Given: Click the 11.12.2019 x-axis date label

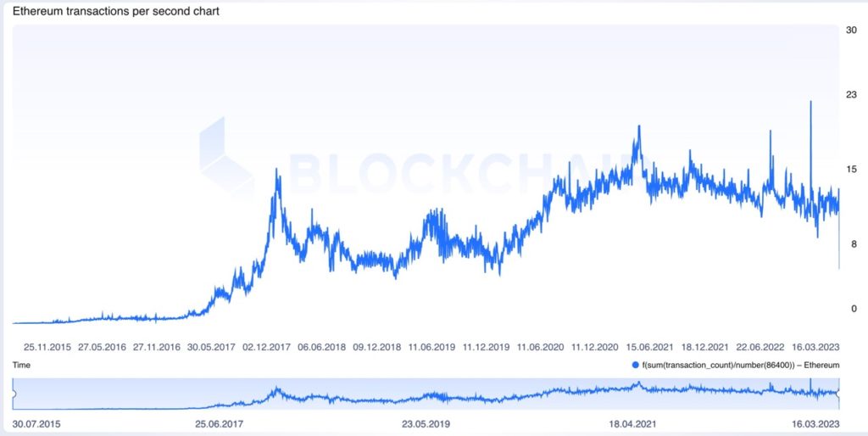Looking at the screenshot, I should pos(486,348).
